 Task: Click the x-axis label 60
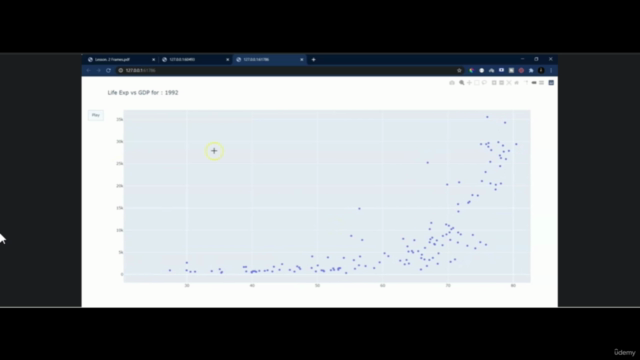pos(382,286)
